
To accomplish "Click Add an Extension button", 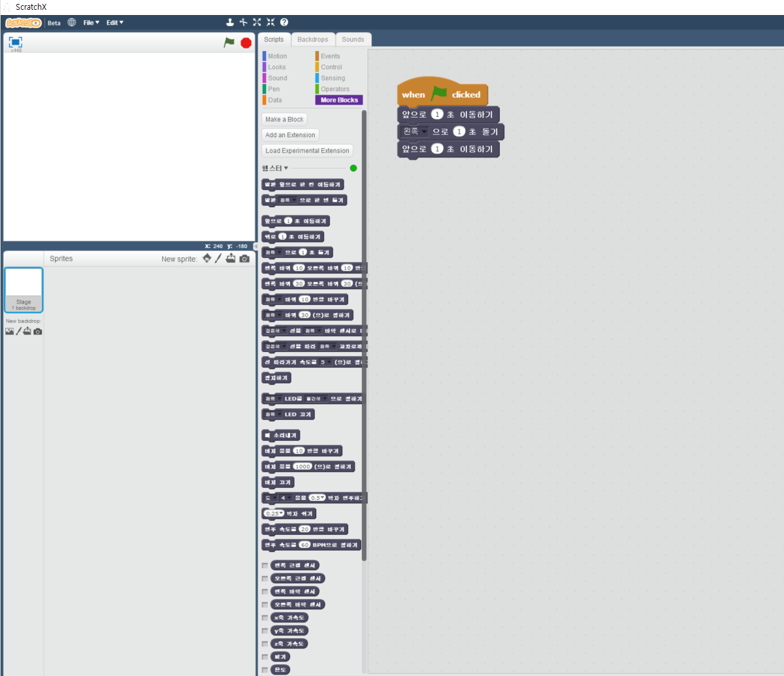I will coord(290,135).
